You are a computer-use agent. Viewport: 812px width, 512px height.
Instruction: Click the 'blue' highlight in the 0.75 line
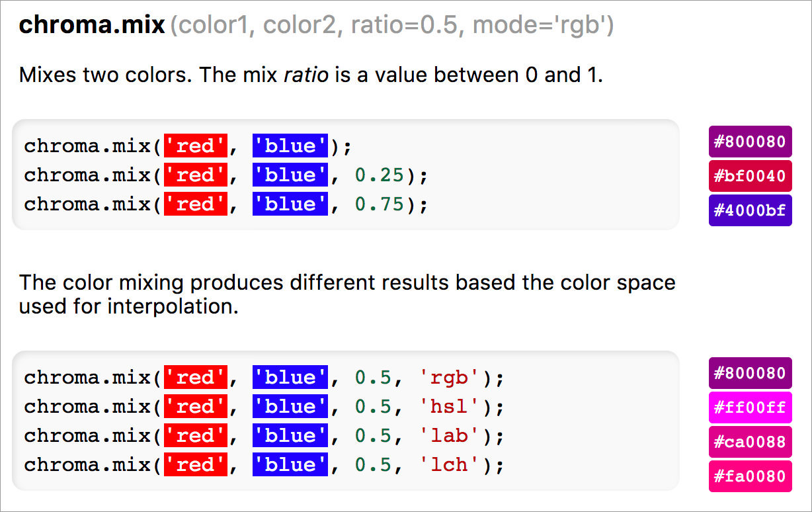click(290, 204)
